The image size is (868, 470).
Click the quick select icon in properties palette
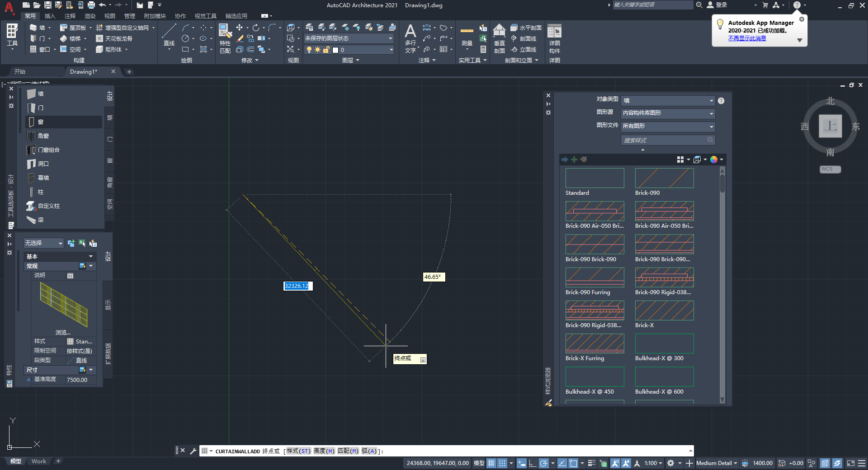pyautogui.click(x=93, y=243)
